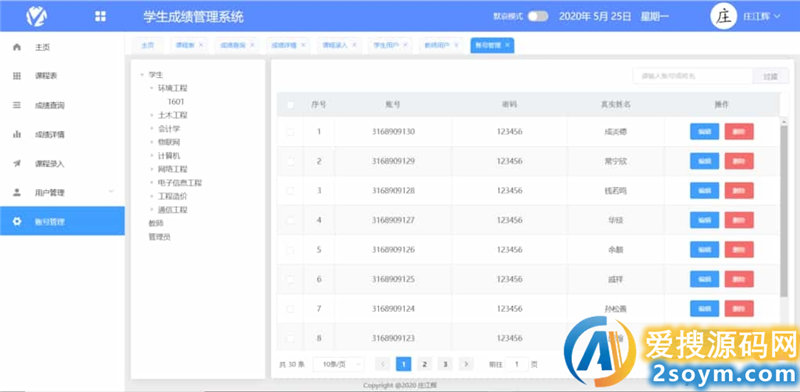Open the 10条/页 page size dropdown
The width and height of the screenshot is (800, 392).
(338, 364)
